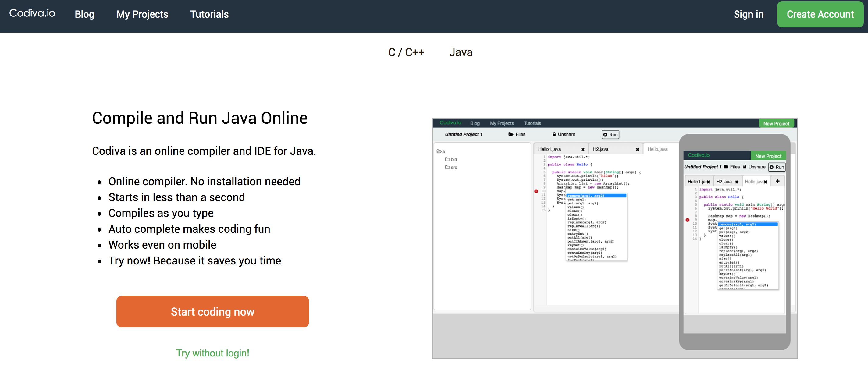Click plus icon beside Hello.java in mobile preview
This screenshot has width=868, height=365.
[777, 182]
